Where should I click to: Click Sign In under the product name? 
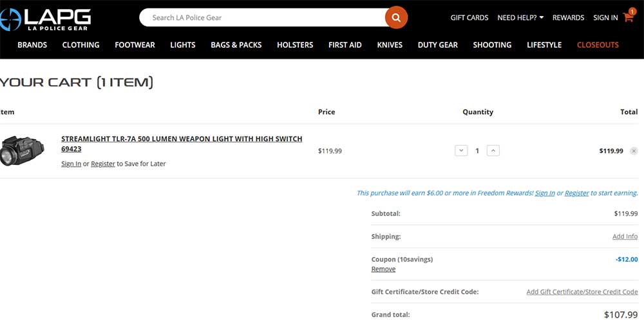coord(71,164)
